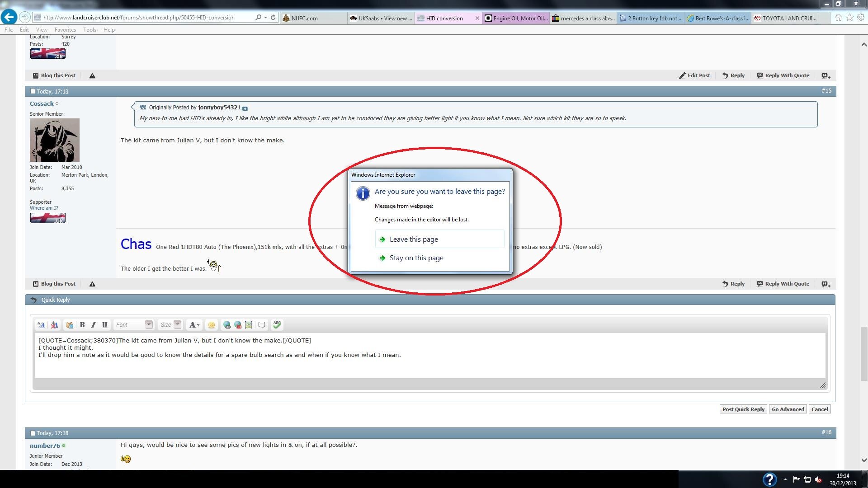Click post number #15 link

coord(826,91)
